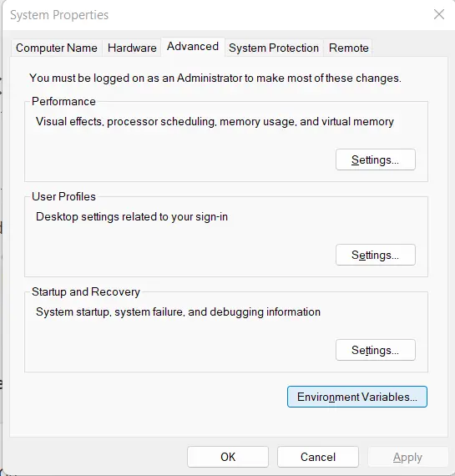Screen dimensions: 455x476
Task: Open Environment Variables dialog
Action: (x=357, y=397)
